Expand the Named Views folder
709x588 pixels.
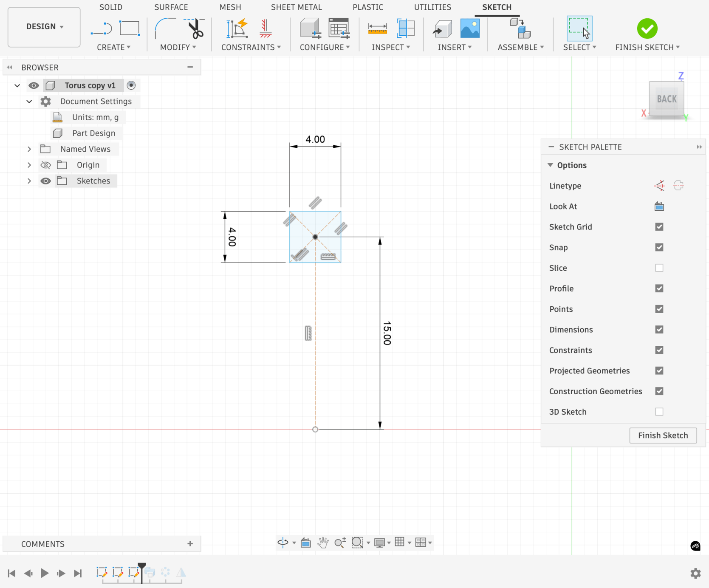point(29,149)
